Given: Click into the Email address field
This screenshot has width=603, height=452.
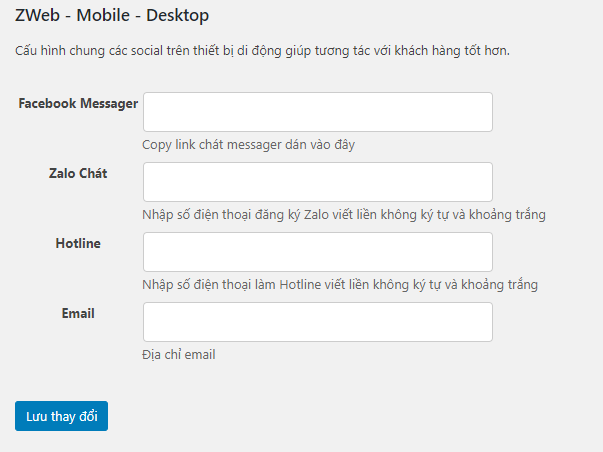Looking at the screenshot, I should point(318,322).
